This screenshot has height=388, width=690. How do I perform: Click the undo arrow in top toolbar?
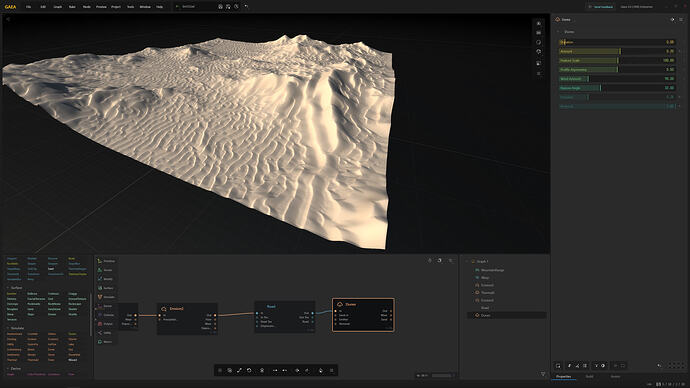coord(246,7)
